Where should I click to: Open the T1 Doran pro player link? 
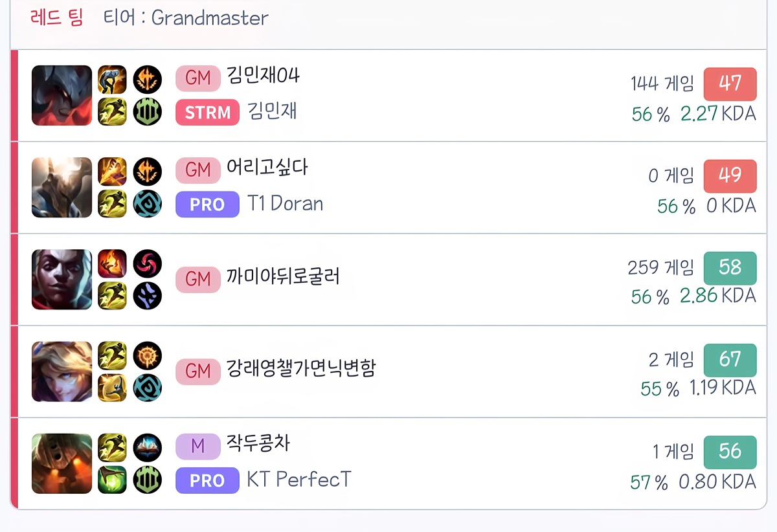tap(285, 204)
